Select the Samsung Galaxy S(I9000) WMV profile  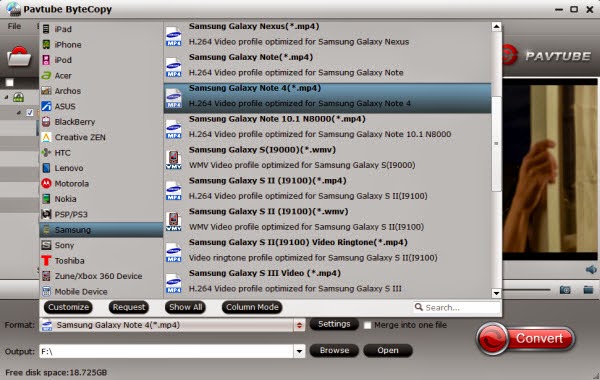pos(328,157)
